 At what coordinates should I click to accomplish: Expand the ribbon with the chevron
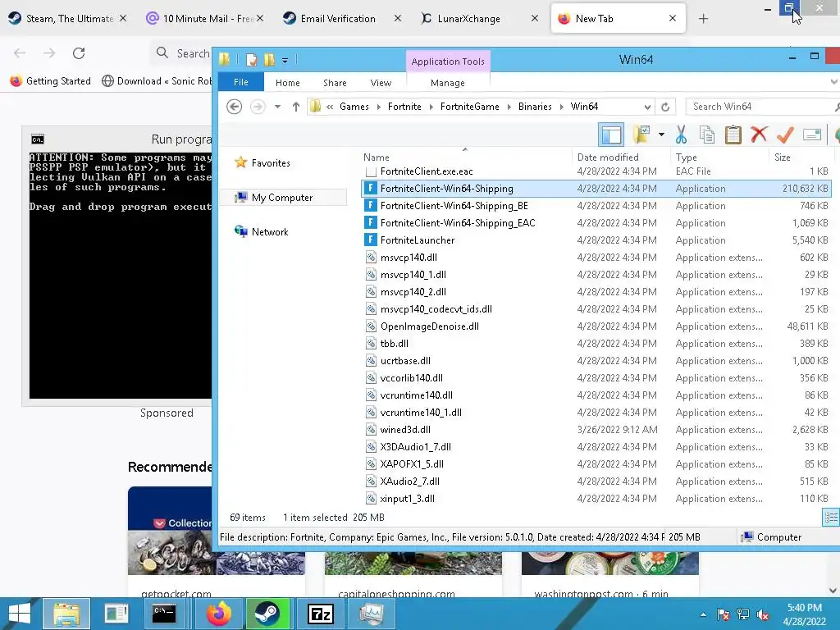click(x=833, y=82)
